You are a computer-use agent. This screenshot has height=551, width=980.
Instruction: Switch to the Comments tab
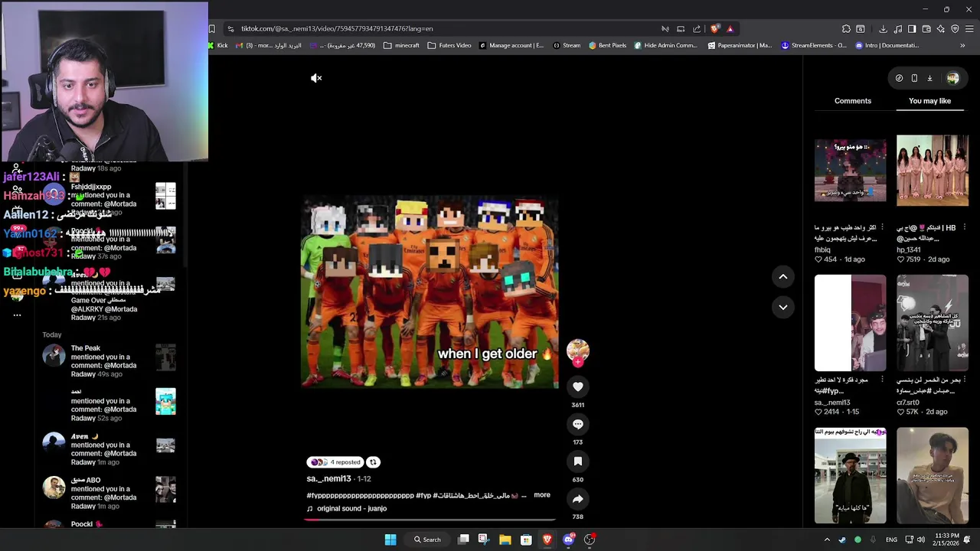(x=853, y=101)
